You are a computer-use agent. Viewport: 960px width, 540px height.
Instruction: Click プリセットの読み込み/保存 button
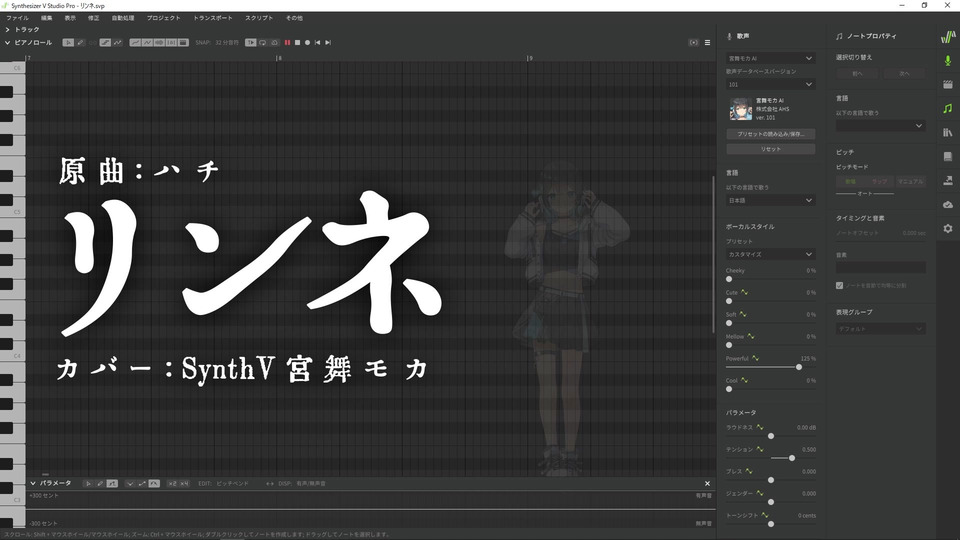771,134
